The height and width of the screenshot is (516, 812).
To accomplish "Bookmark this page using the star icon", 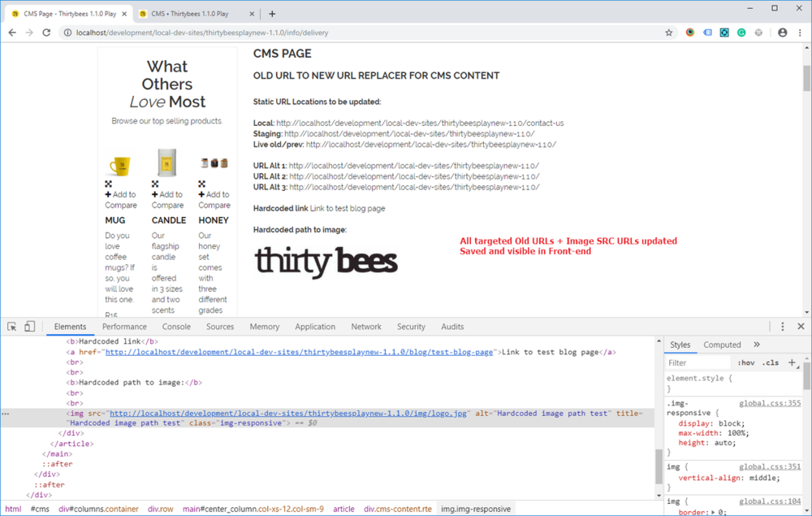I will [668, 33].
